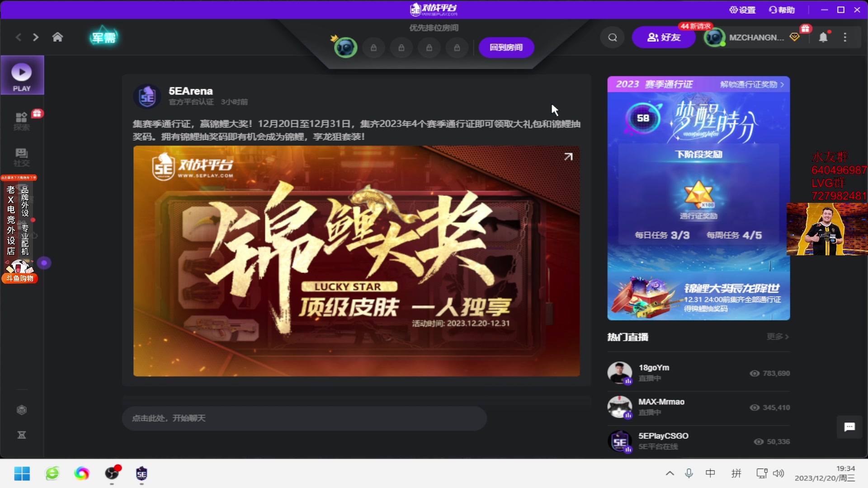Click the back navigation arrow
Image resolution: width=868 pixels, height=488 pixels.
click(x=18, y=37)
